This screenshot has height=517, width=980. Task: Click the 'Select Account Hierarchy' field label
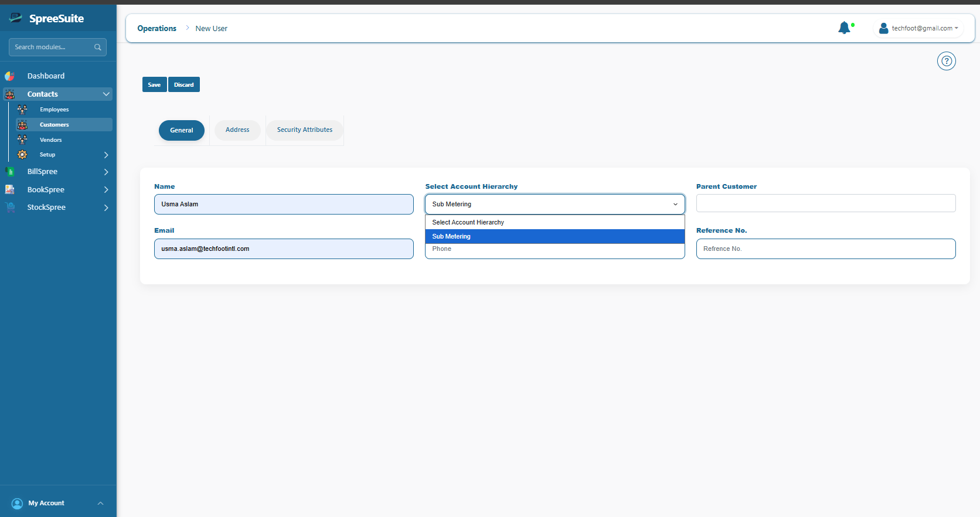click(471, 186)
